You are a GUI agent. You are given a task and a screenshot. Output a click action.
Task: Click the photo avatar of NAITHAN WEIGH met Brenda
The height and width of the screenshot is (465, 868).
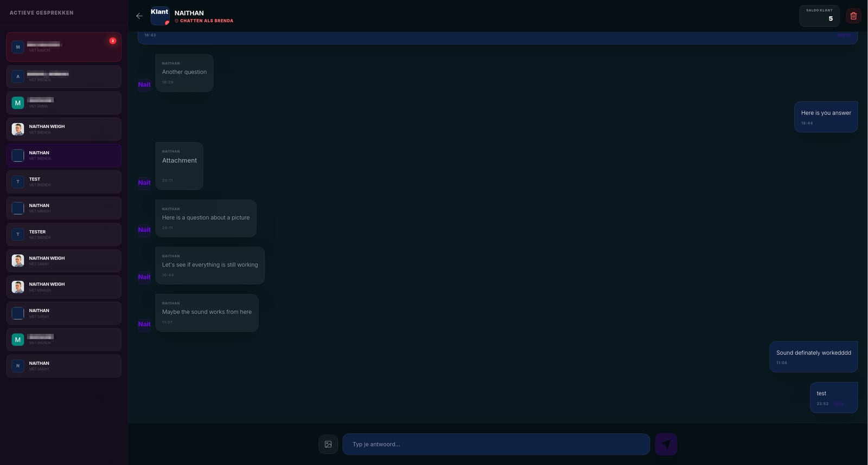point(18,129)
